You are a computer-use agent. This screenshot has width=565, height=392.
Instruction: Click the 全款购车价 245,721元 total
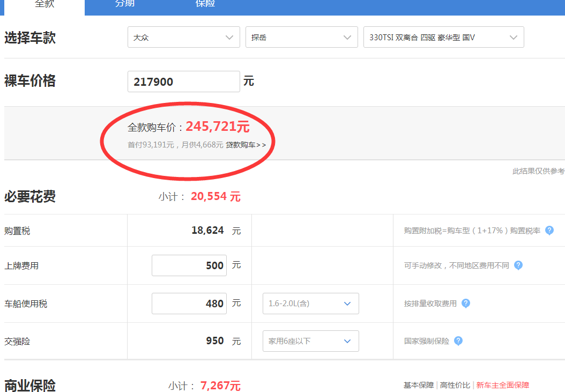pos(218,127)
